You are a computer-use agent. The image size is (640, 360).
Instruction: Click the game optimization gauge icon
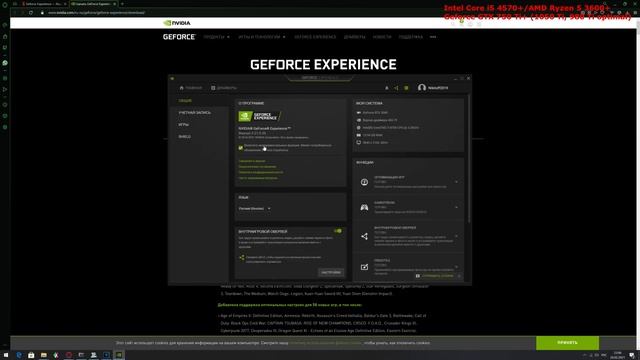pos(364,182)
